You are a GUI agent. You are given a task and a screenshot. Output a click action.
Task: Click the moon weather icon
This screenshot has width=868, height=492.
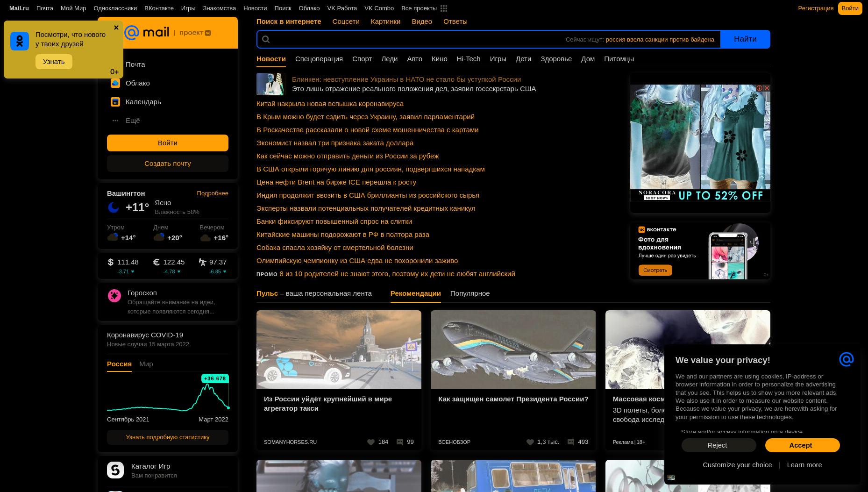[x=114, y=207]
